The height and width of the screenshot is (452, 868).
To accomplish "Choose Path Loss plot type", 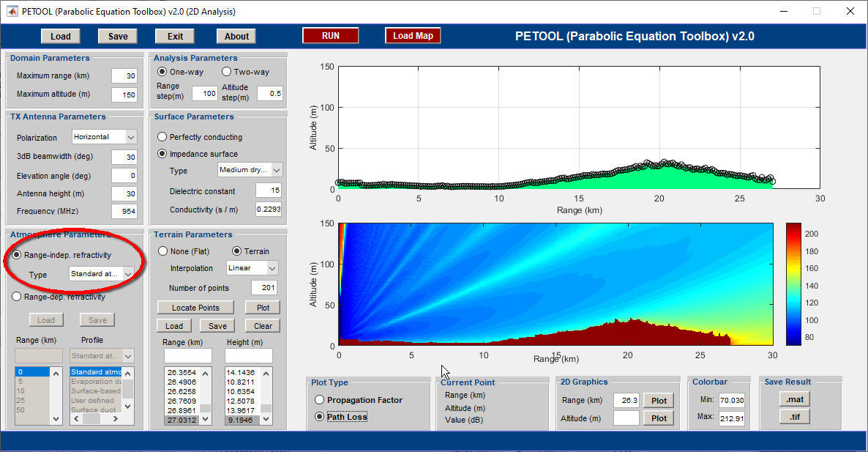I will (x=319, y=417).
